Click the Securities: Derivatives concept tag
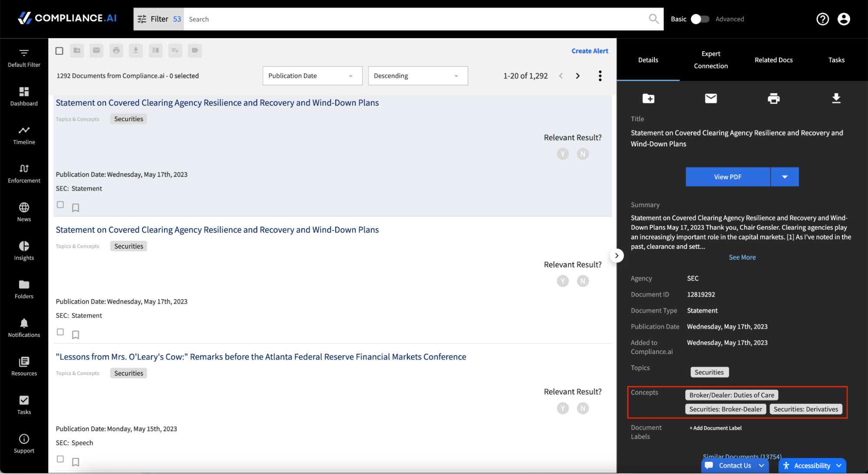Image resolution: width=868 pixels, height=474 pixels. pos(806,409)
